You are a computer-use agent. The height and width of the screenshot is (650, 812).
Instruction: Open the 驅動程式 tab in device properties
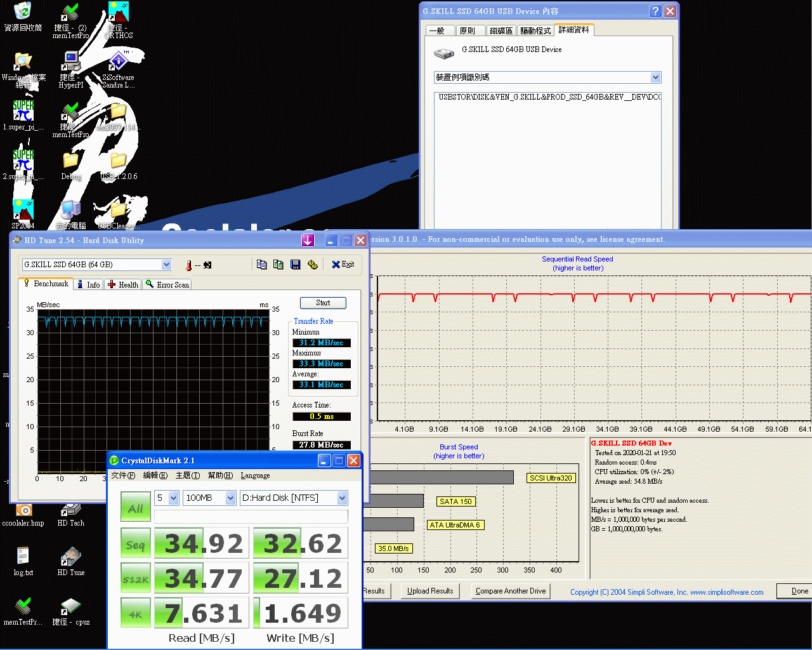[x=535, y=30]
